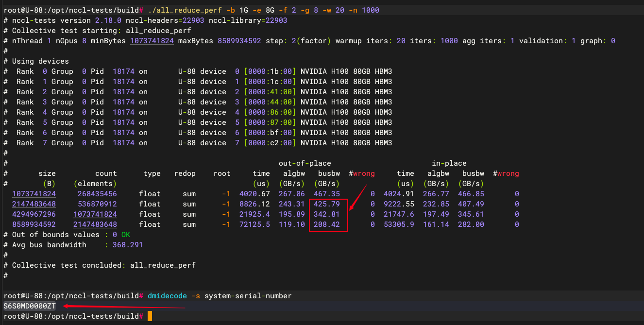This screenshot has height=325, width=644.
Task: Click the underlined 2147483648 in the size column
Action: click(x=34, y=204)
